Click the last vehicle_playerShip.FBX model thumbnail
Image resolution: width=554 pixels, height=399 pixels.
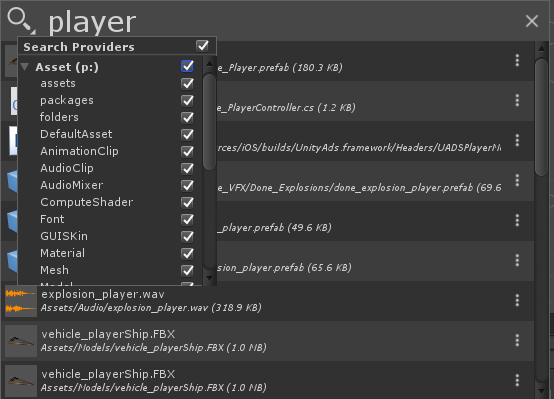pos(21,381)
